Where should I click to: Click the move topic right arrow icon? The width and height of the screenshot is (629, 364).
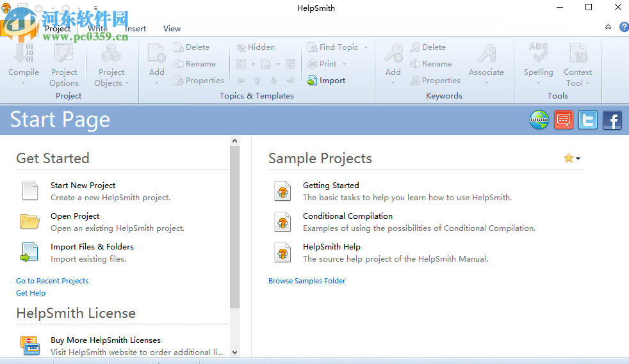[290, 81]
